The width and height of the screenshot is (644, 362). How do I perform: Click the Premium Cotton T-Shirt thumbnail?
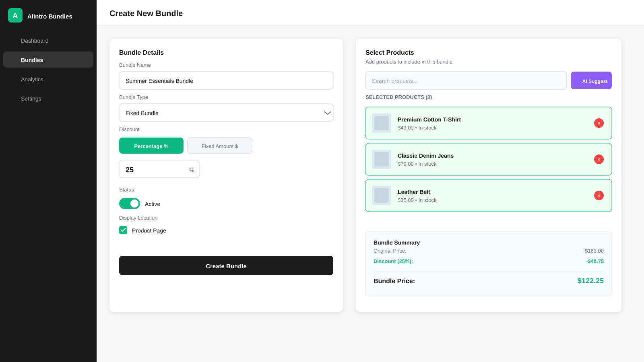[381, 123]
